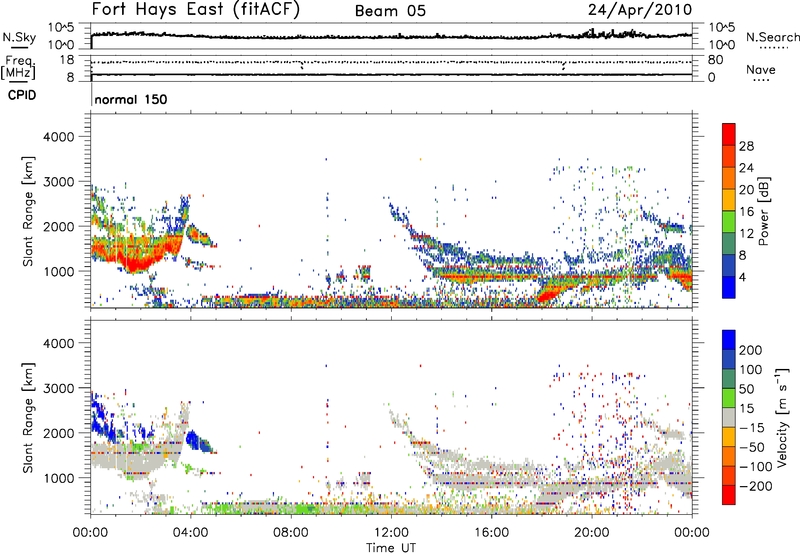
Task: Click the '18' frequency axis value
Action: [67, 60]
